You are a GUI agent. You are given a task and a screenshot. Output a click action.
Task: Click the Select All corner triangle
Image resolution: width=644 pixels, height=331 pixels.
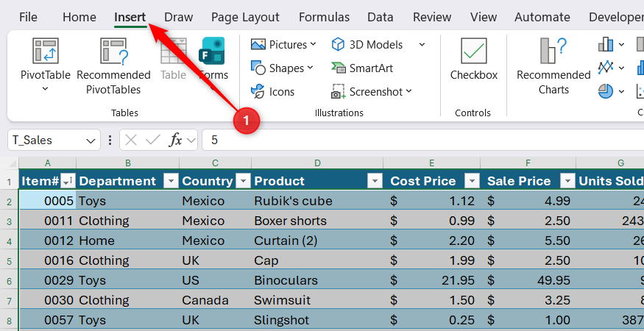[x=13, y=163]
